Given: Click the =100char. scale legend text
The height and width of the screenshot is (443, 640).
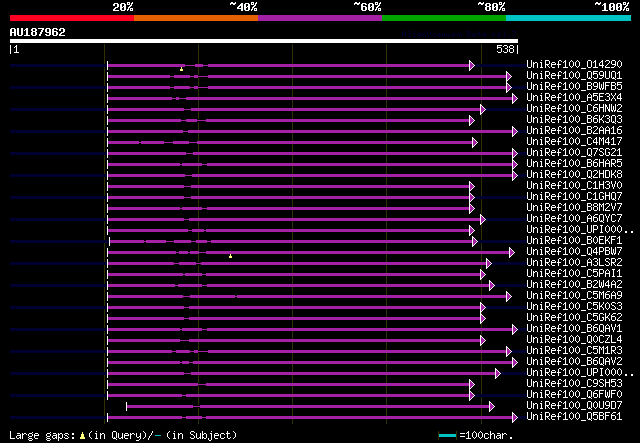Looking at the screenshot, I should 486,435.
